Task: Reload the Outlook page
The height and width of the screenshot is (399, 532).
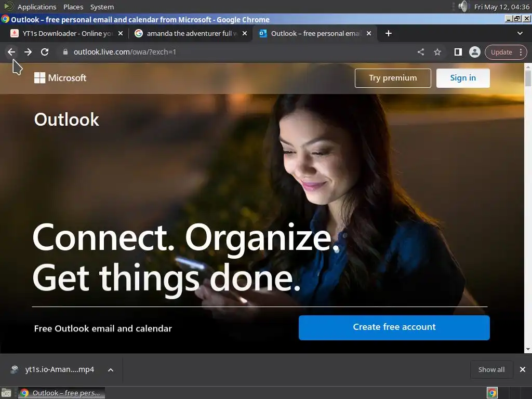Action: pyautogui.click(x=45, y=52)
